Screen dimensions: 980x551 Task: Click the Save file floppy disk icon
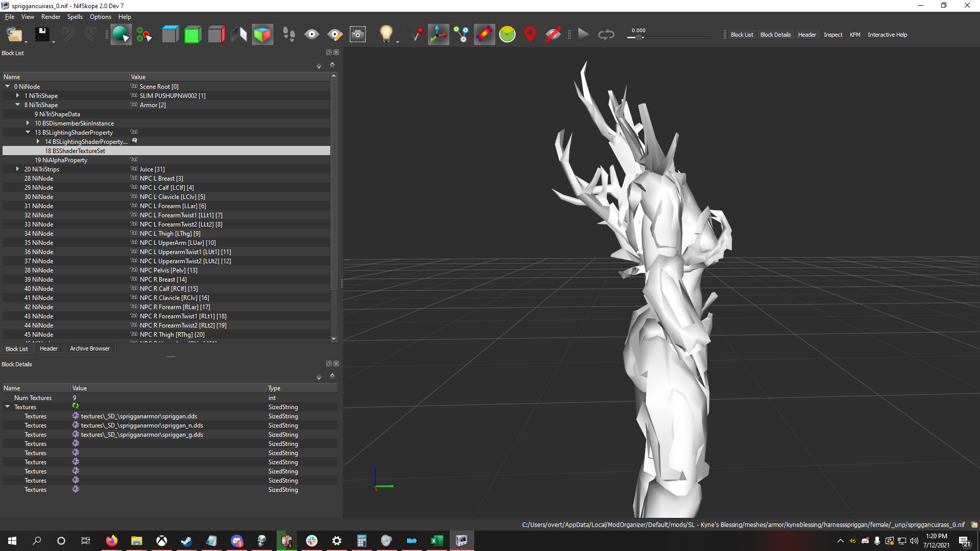click(x=42, y=35)
